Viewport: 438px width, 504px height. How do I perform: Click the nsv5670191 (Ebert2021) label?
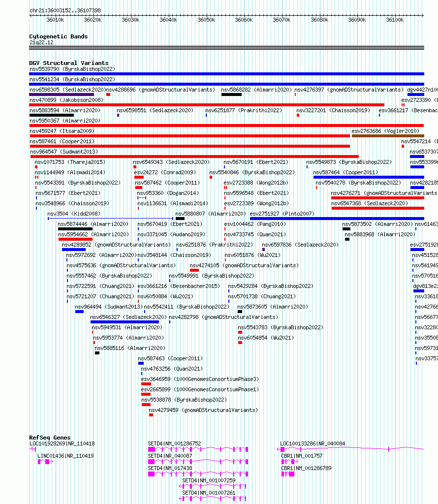coord(256,162)
